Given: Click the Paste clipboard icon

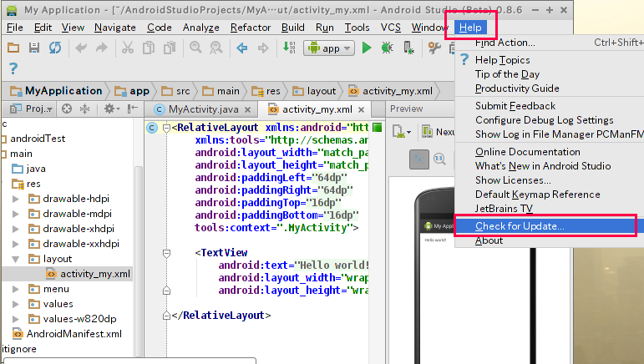Looking at the screenshot, I should (x=170, y=48).
